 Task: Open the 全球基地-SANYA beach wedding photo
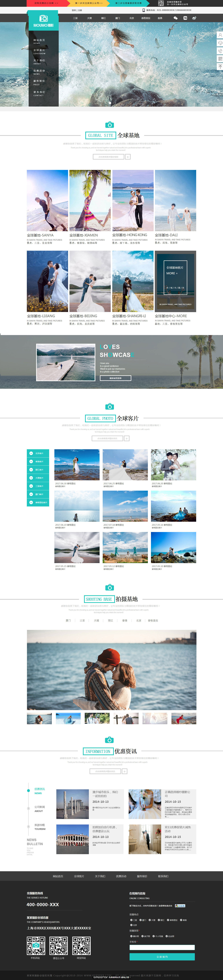[x=47, y=201]
